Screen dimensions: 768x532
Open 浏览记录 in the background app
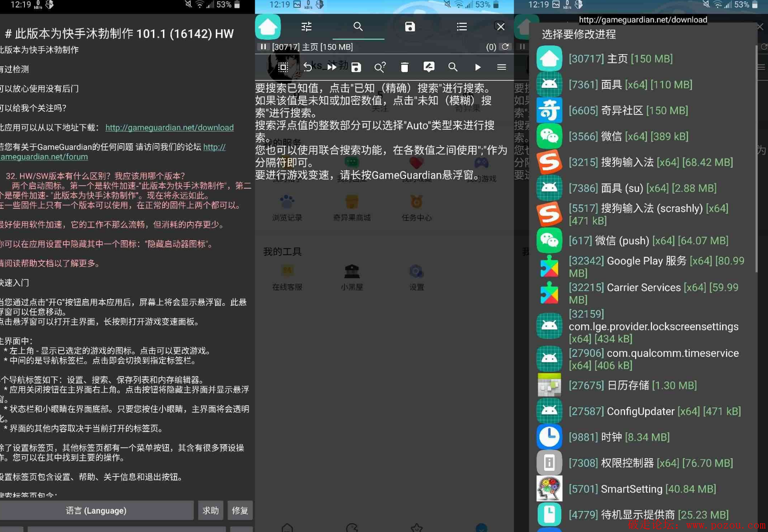click(287, 208)
